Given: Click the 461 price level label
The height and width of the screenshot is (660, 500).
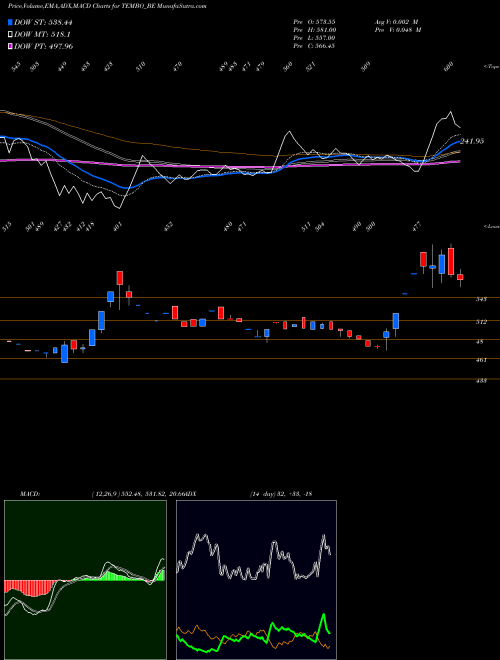Looking at the screenshot, I should [481, 360].
